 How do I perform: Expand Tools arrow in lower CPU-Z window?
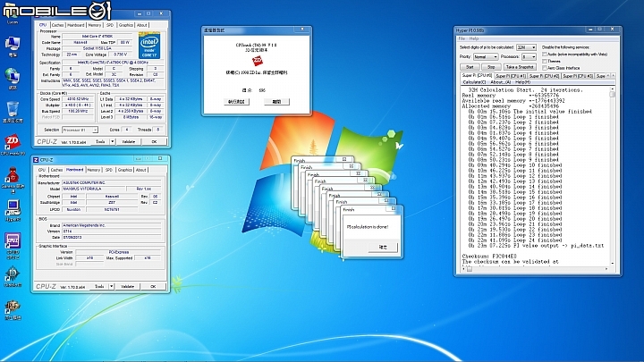111,287
